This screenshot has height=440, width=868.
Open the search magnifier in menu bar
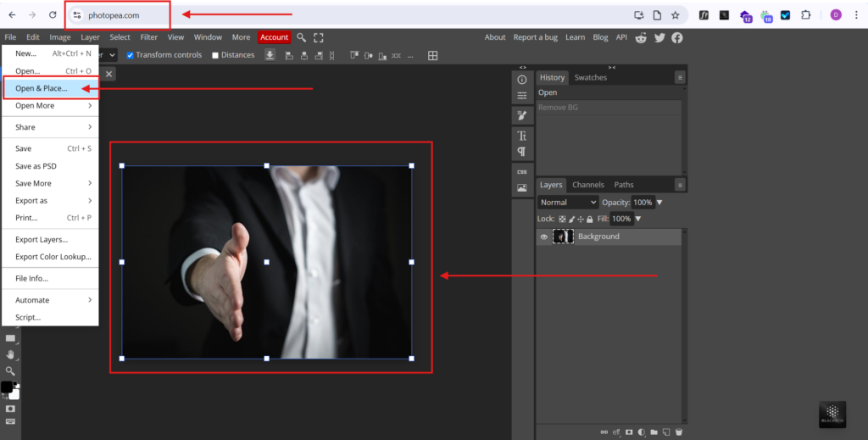tap(301, 37)
